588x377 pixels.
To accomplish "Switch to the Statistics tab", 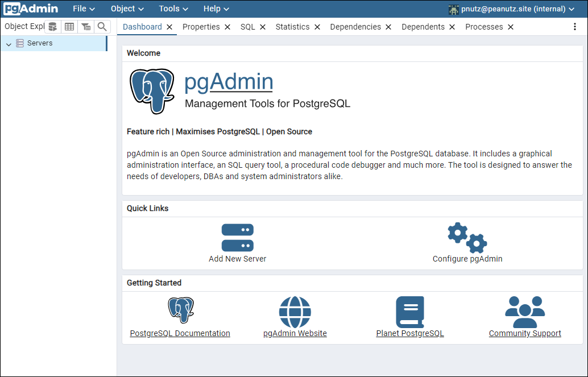I will pyautogui.click(x=292, y=27).
